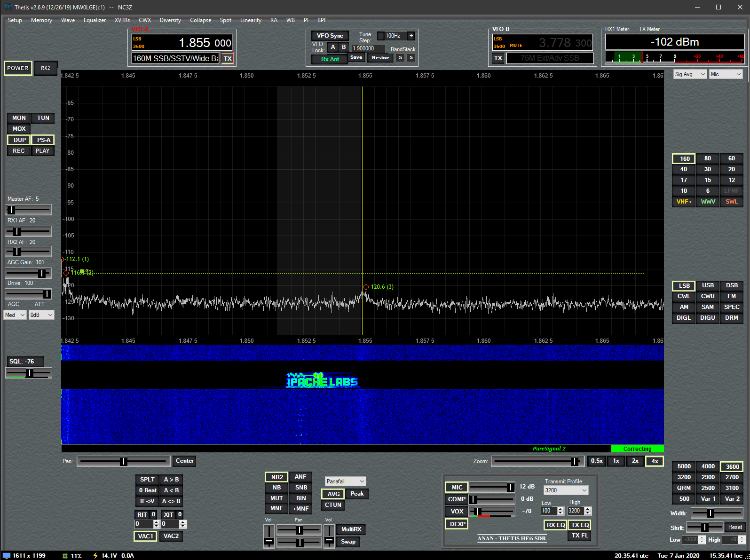Switch to the WWV band

click(708, 202)
